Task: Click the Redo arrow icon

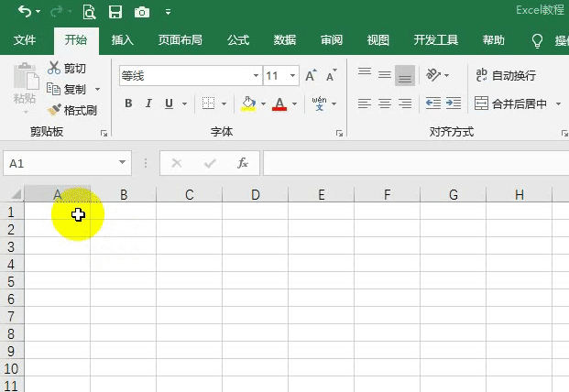Action: click(57, 12)
